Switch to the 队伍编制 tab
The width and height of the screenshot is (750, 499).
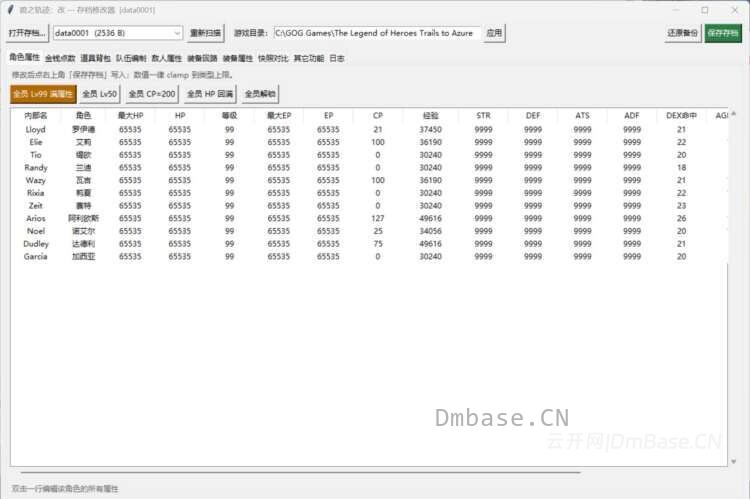pyautogui.click(x=131, y=58)
